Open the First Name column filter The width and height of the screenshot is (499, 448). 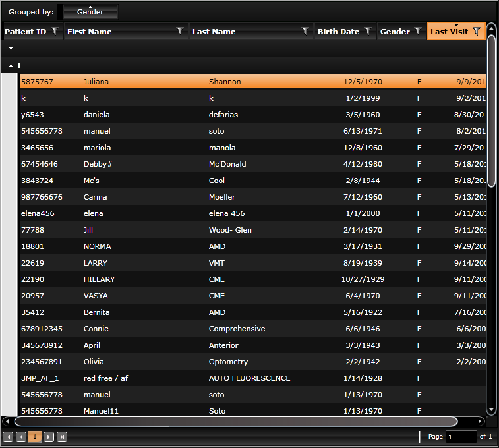[x=180, y=31]
